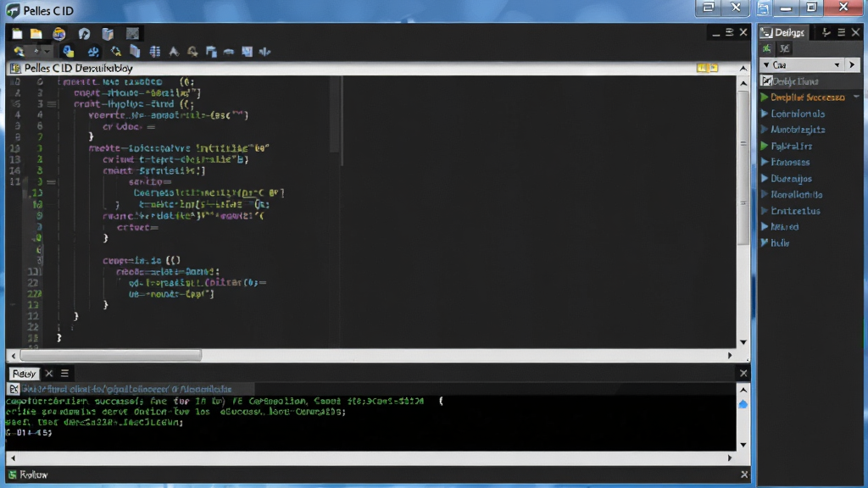
Task: Expand the orange highlighted tree item
Action: pos(765,97)
